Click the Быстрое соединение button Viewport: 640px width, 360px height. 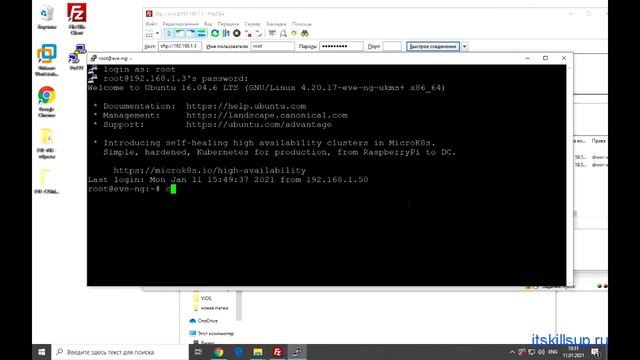pos(433,47)
